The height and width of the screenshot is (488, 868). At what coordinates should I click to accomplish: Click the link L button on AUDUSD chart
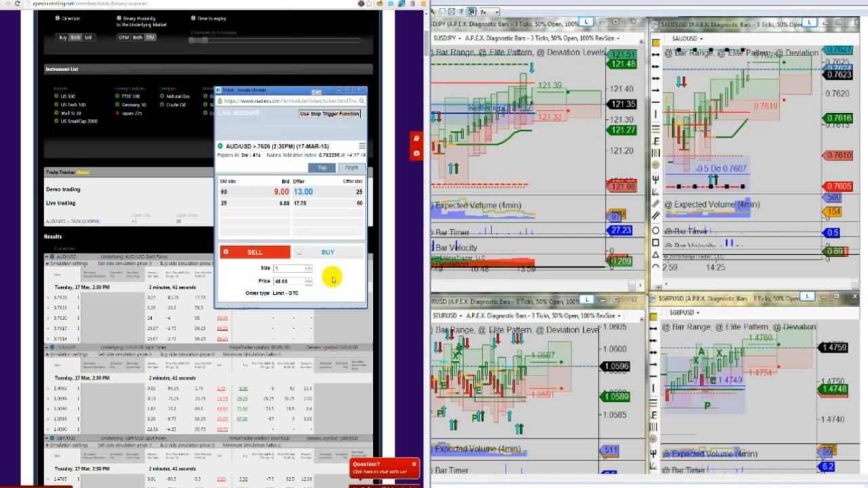pos(810,22)
